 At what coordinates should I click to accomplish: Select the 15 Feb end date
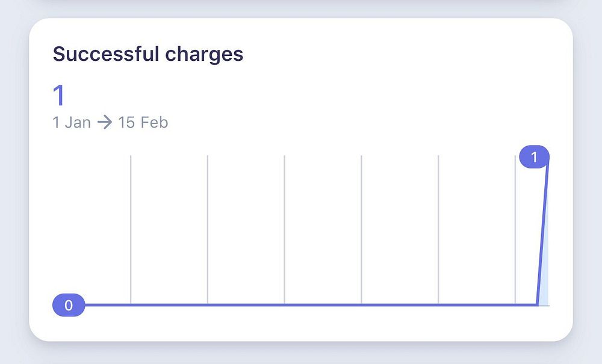coord(143,123)
